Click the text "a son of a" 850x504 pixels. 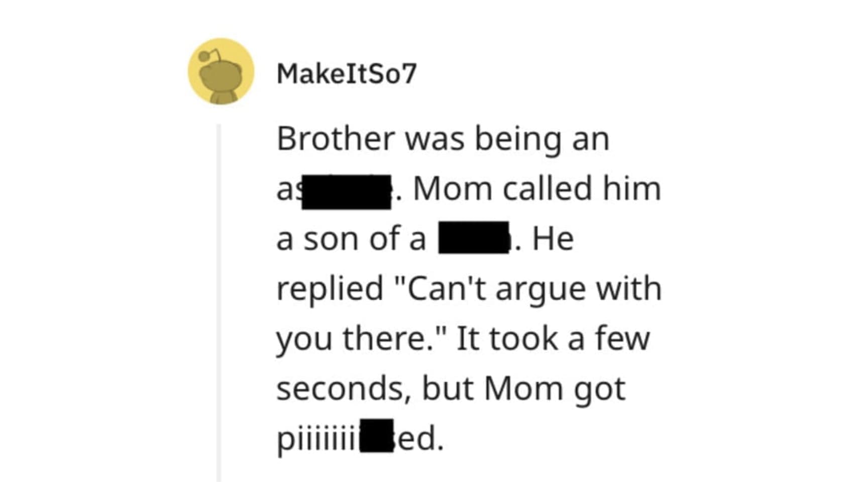pyautogui.click(x=351, y=238)
